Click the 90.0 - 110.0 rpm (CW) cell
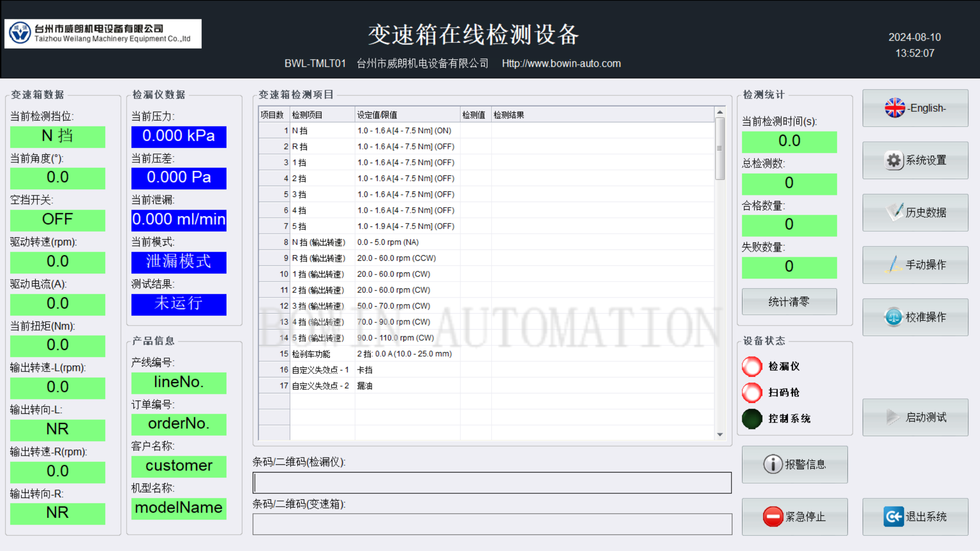 point(407,338)
